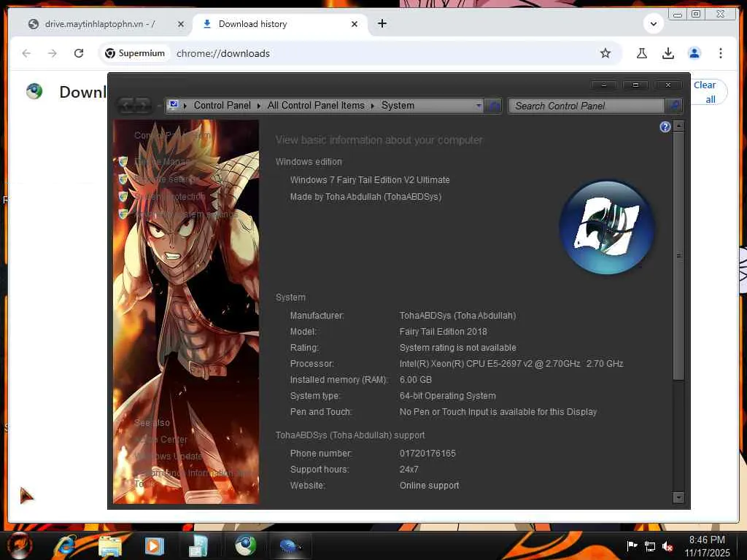Open Windows Media Player from the taskbar

point(154,545)
